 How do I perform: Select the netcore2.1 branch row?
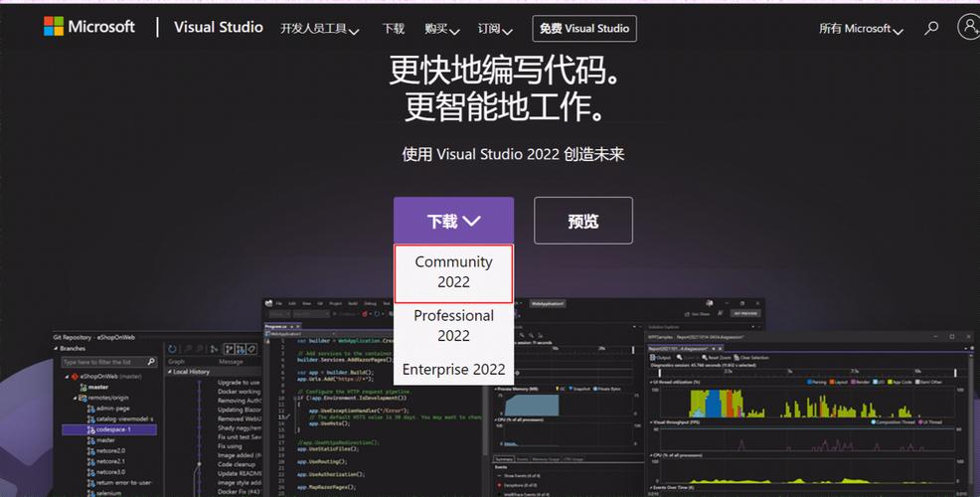105,461
